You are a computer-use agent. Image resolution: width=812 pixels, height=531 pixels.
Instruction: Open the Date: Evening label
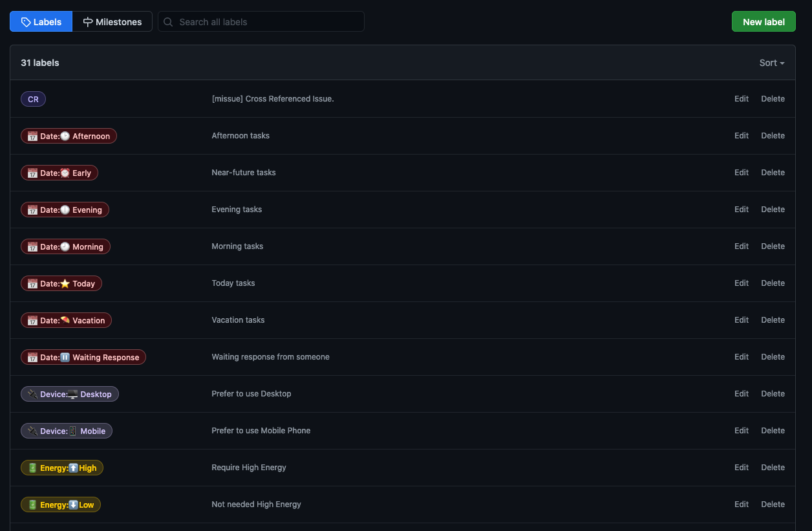(65, 210)
